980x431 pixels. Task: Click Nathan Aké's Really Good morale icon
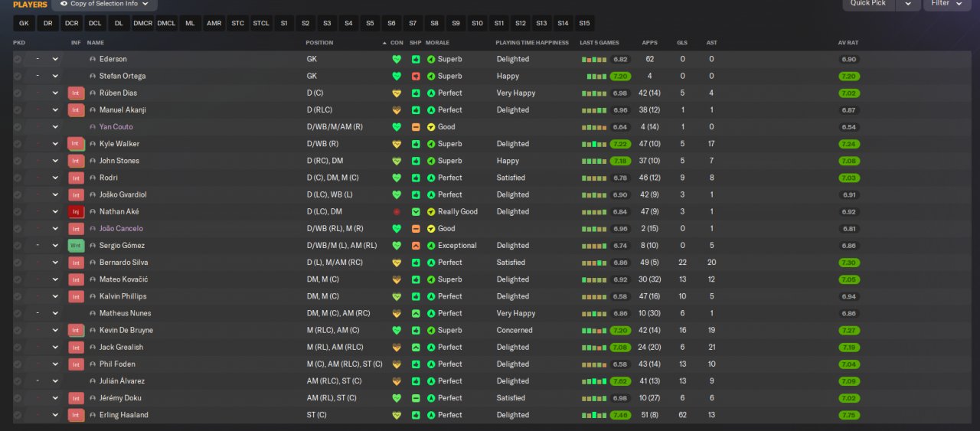[x=431, y=211]
